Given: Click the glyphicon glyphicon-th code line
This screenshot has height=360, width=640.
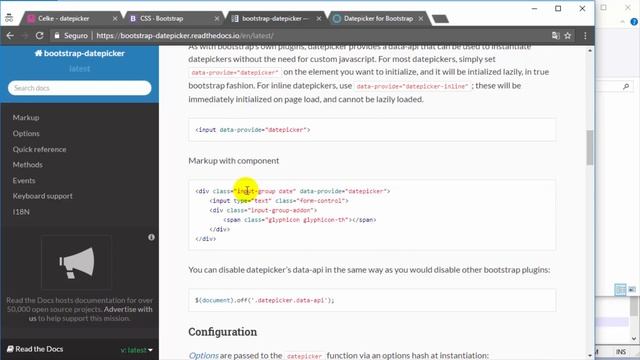Looking at the screenshot, I should click(x=300, y=220).
